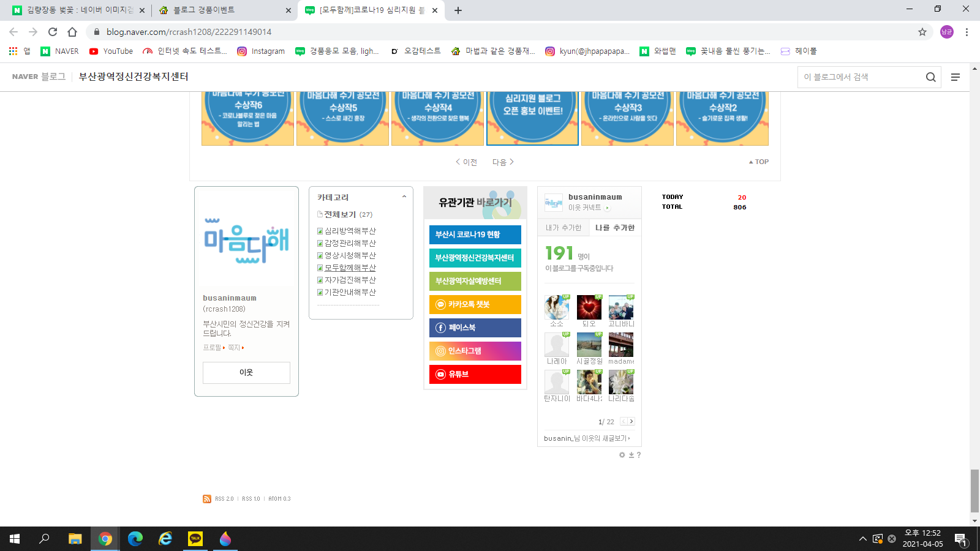Switch to the 내가 추가한 tab

(x=563, y=228)
